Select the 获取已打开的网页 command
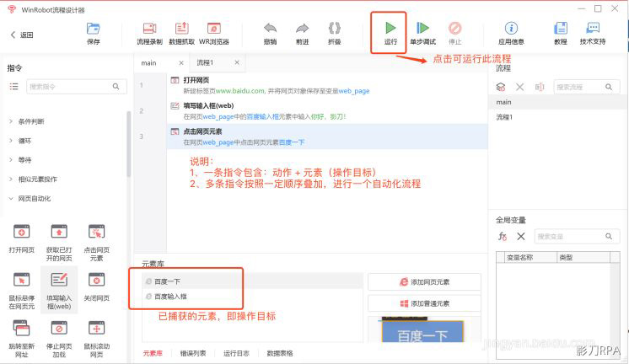The height and width of the screenshot is (364, 629). click(x=59, y=243)
